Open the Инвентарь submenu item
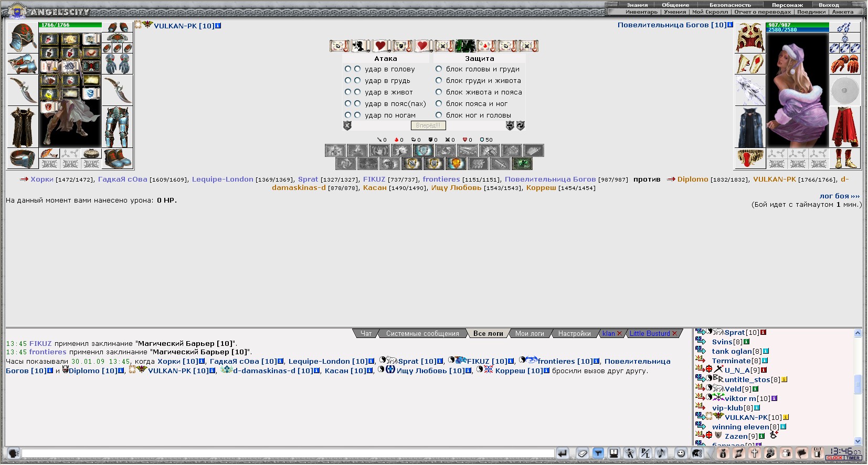 [641, 12]
